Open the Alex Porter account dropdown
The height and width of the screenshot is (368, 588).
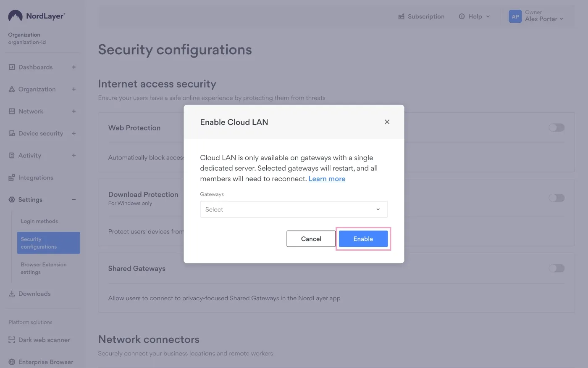(x=562, y=19)
